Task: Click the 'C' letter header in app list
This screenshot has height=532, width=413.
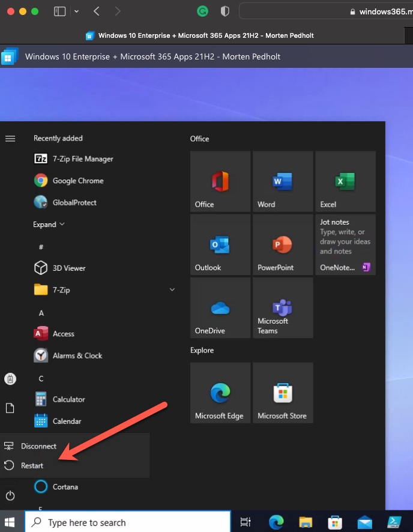Action: pos(41,378)
